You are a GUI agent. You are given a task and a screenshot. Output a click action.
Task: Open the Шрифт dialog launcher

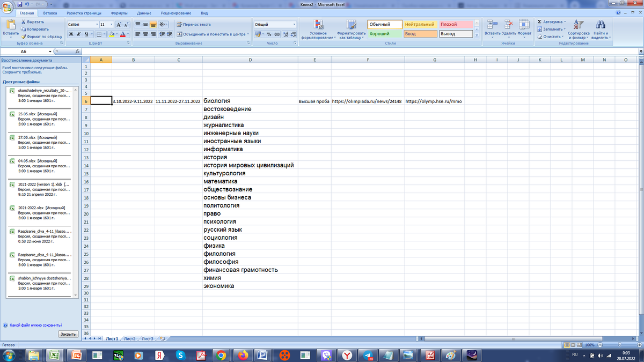click(x=129, y=43)
